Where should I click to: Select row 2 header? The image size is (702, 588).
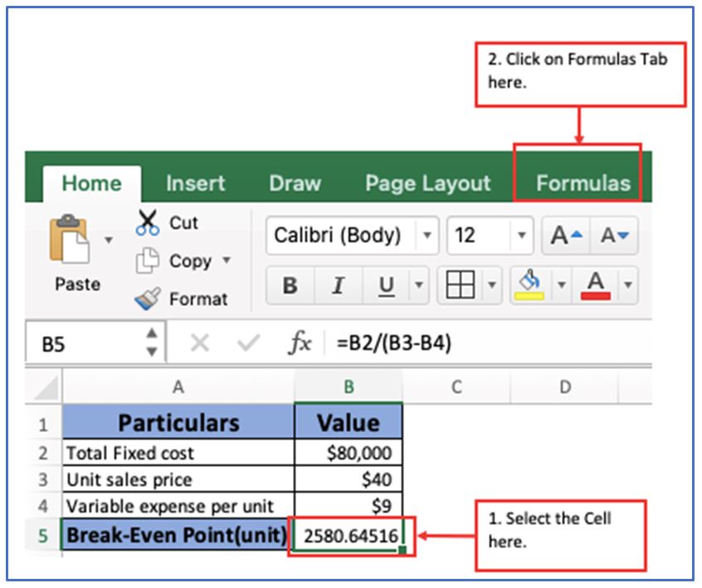[43, 454]
